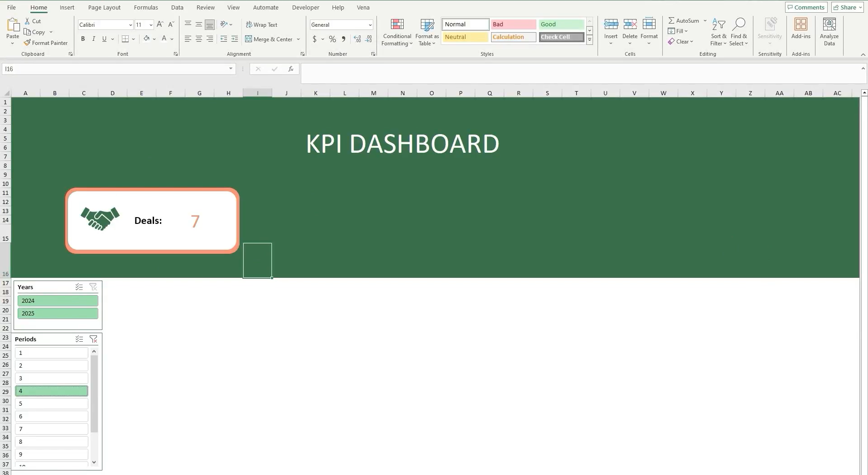Switch to the Insert ribbon tab

coord(67,7)
